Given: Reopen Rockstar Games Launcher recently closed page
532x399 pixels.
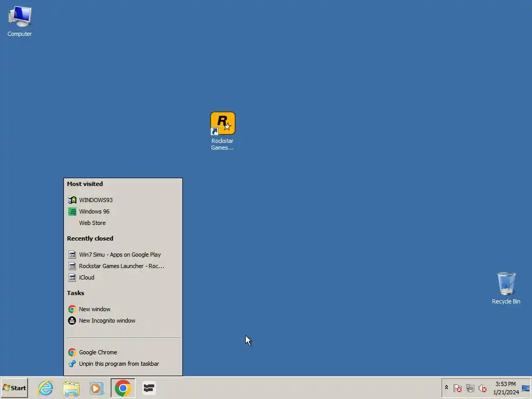Looking at the screenshot, I should [123, 266].
